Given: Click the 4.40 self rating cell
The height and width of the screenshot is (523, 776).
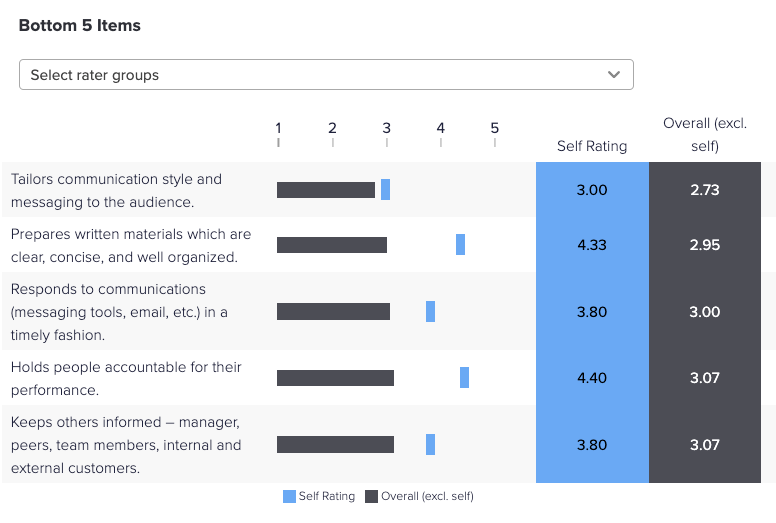Looking at the screenshot, I should coord(592,378).
